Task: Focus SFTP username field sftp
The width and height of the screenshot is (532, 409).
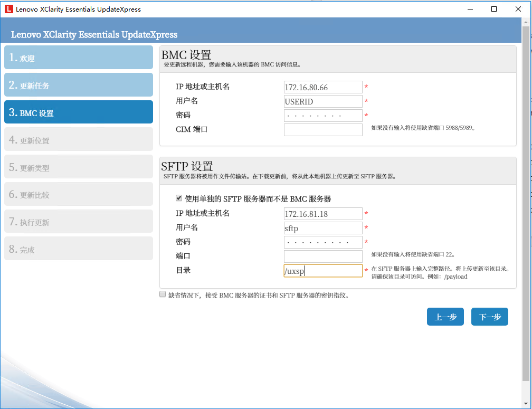Action: 323,228
